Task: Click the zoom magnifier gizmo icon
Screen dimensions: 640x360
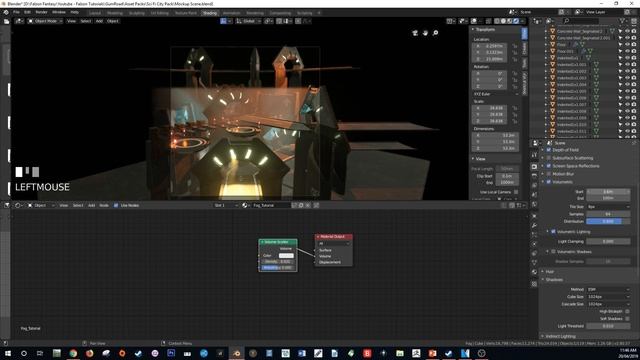Action: [x=436, y=33]
